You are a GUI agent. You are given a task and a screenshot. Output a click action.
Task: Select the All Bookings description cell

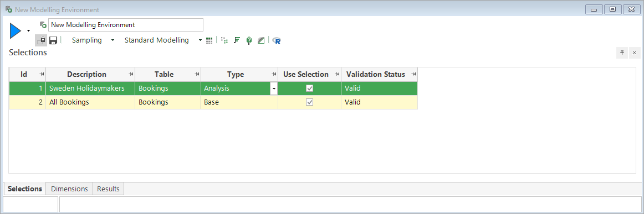[x=90, y=102]
